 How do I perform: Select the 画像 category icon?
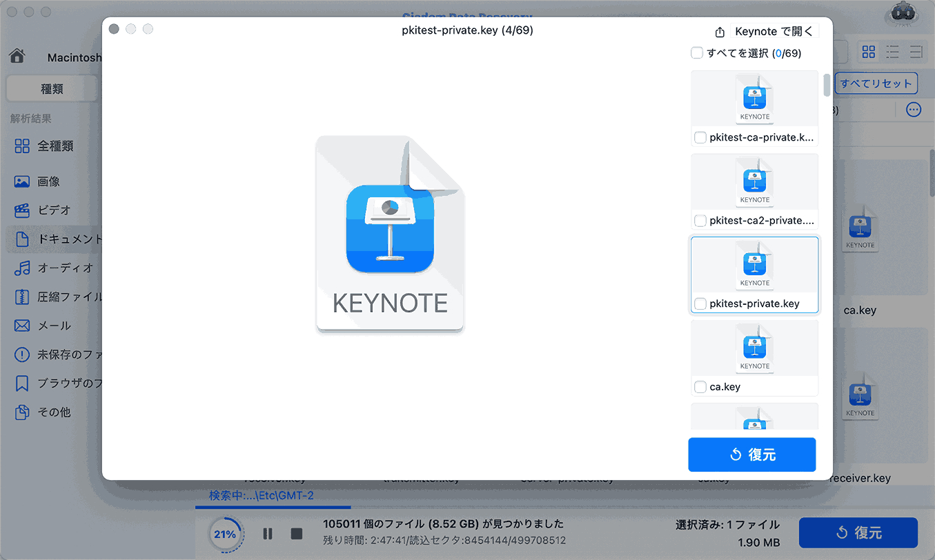22,181
